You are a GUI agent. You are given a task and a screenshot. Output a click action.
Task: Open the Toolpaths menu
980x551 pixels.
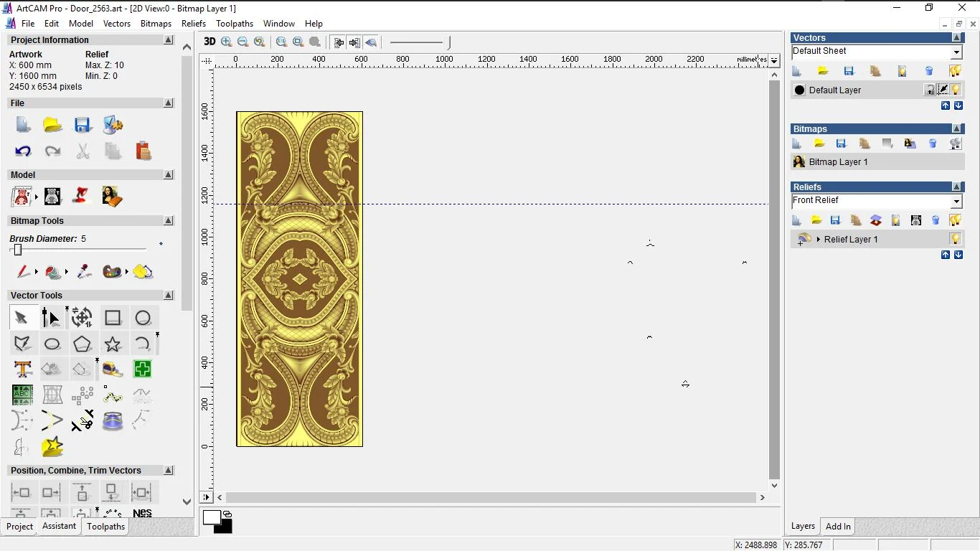click(x=235, y=24)
